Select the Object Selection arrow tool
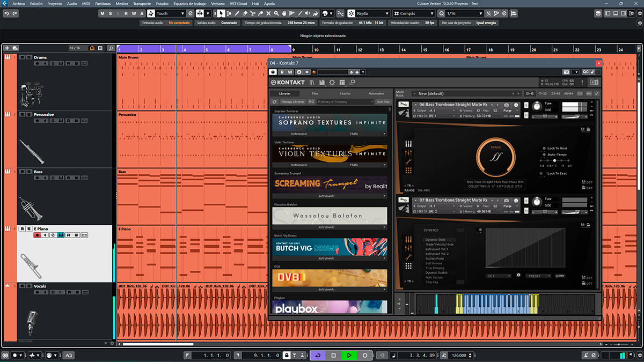This screenshot has width=644, height=362. click(221, 13)
